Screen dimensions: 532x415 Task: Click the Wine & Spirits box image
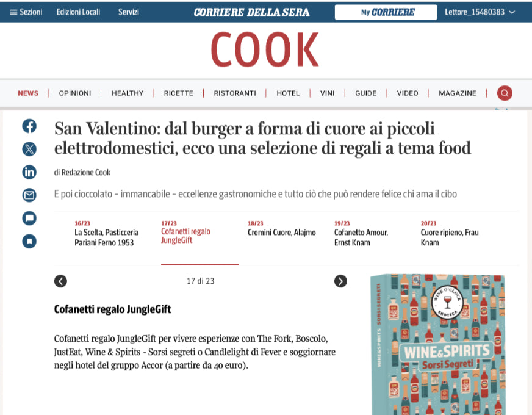(x=437, y=344)
